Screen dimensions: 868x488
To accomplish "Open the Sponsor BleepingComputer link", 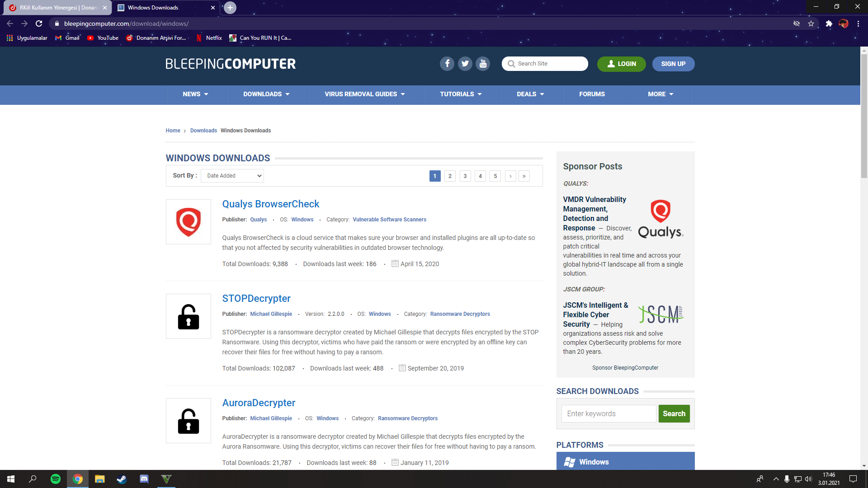I will pyautogui.click(x=625, y=368).
